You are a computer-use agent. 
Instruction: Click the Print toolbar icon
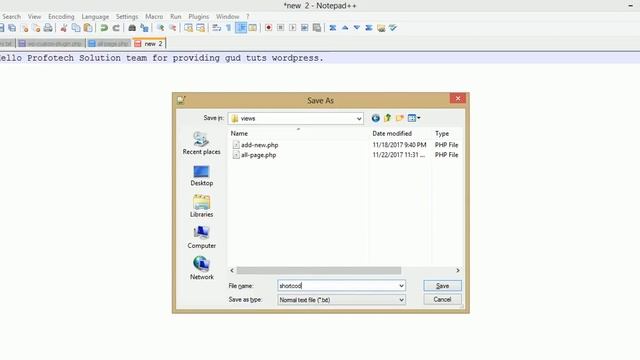click(48, 28)
